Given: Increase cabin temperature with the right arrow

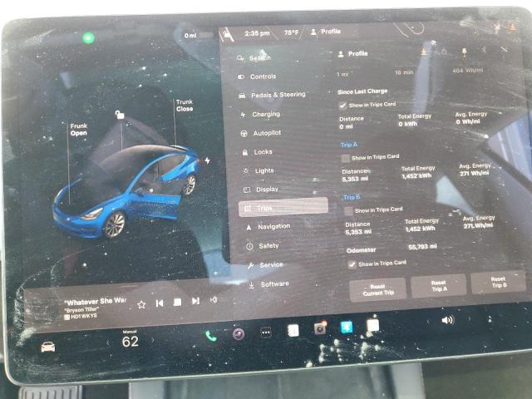Looking at the screenshot, I should click(x=153, y=340).
